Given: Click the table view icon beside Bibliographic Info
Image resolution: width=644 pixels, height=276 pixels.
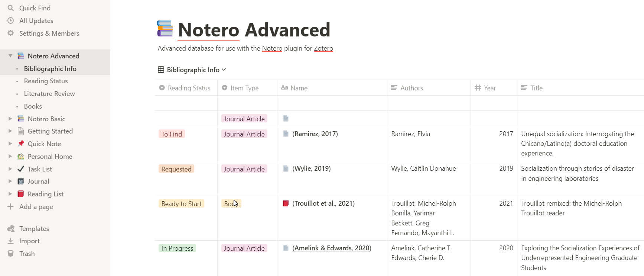Looking at the screenshot, I should tap(161, 70).
